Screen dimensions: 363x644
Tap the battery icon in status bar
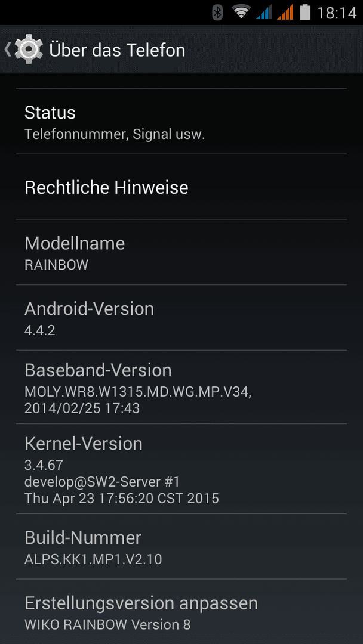coord(305,13)
